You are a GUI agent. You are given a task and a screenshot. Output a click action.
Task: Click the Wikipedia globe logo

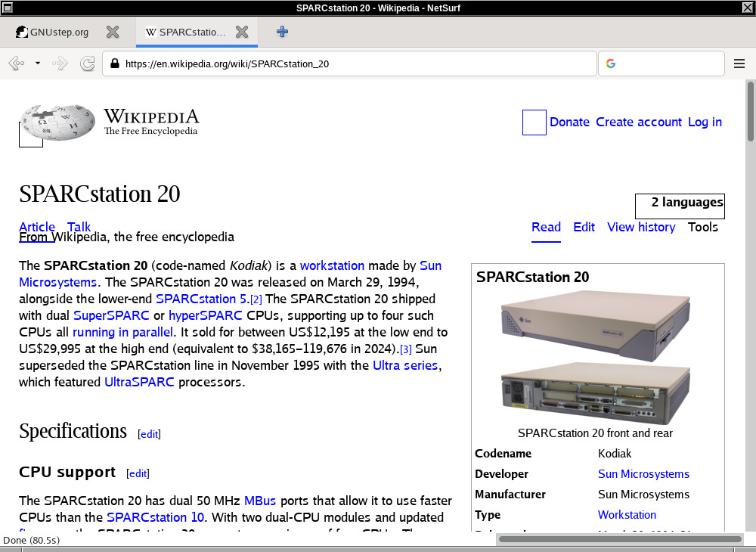(57, 122)
